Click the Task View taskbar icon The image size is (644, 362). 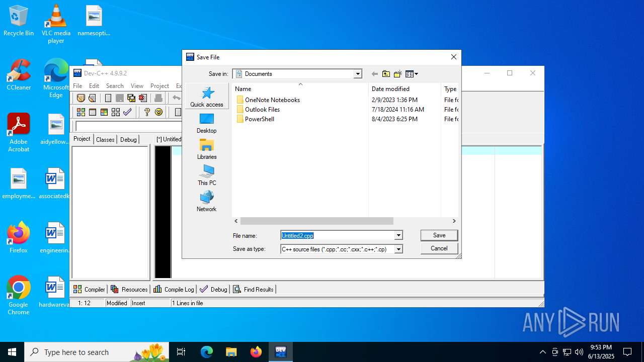click(x=181, y=352)
